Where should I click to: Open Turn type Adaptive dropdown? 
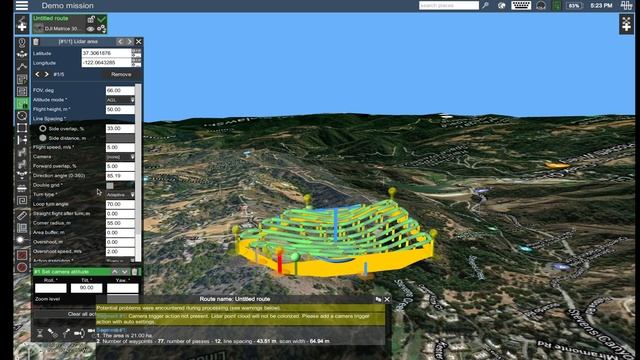pyautogui.click(x=120, y=195)
